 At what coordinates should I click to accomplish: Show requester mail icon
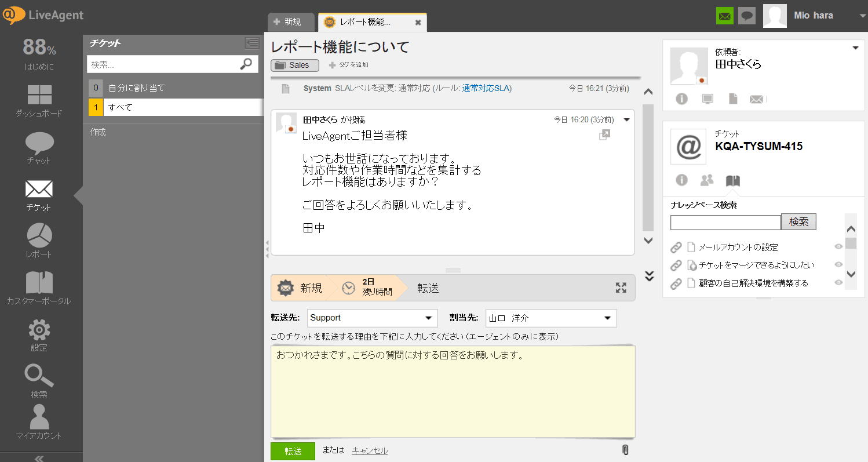click(x=756, y=99)
